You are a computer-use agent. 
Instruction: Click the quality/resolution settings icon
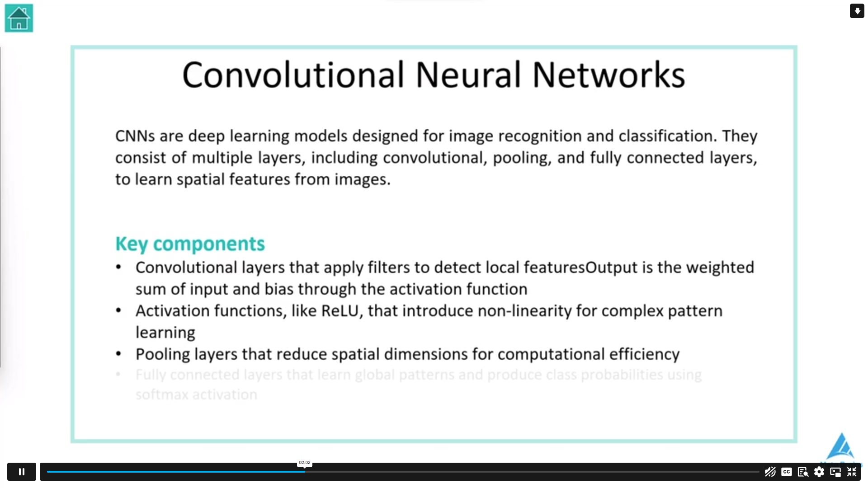819,472
